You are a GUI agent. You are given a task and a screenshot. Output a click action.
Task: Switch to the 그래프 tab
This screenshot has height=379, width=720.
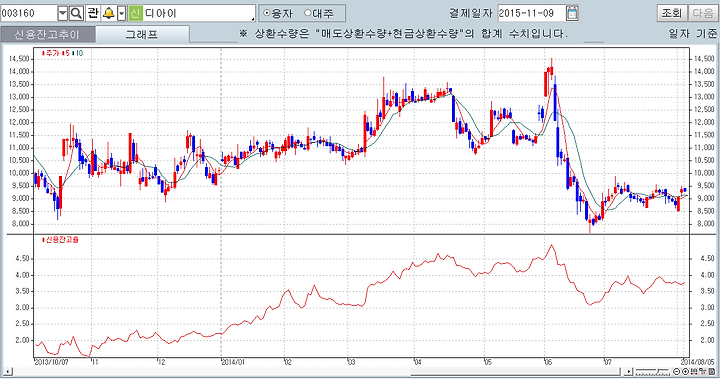[142, 34]
